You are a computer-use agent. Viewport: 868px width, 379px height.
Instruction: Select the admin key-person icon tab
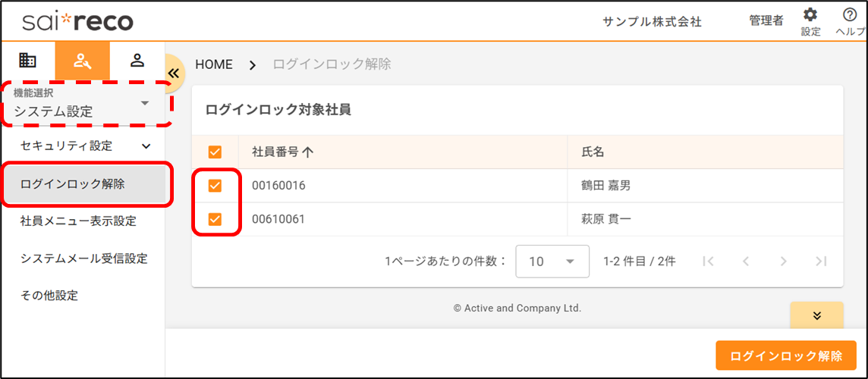click(x=82, y=61)
